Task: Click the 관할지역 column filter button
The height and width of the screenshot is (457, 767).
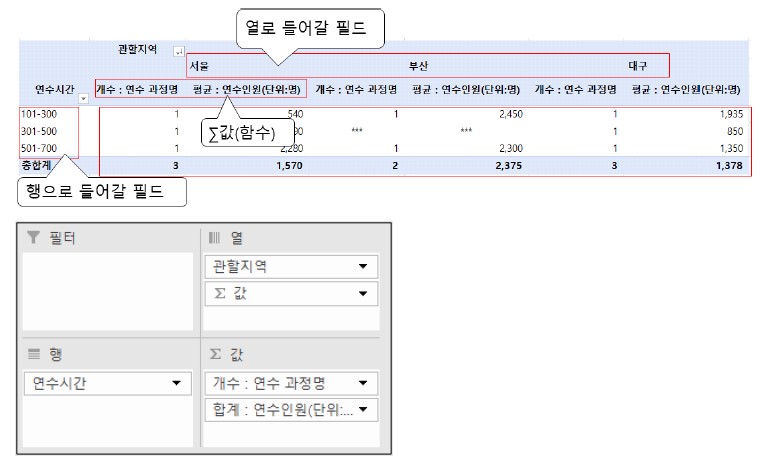Action: (179, 51)
